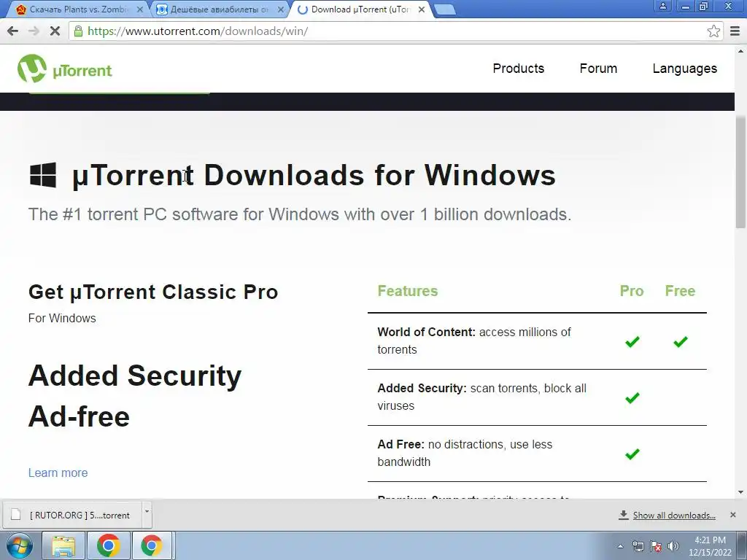Click the Windows logo beside the heading

(x=43, y=175)
